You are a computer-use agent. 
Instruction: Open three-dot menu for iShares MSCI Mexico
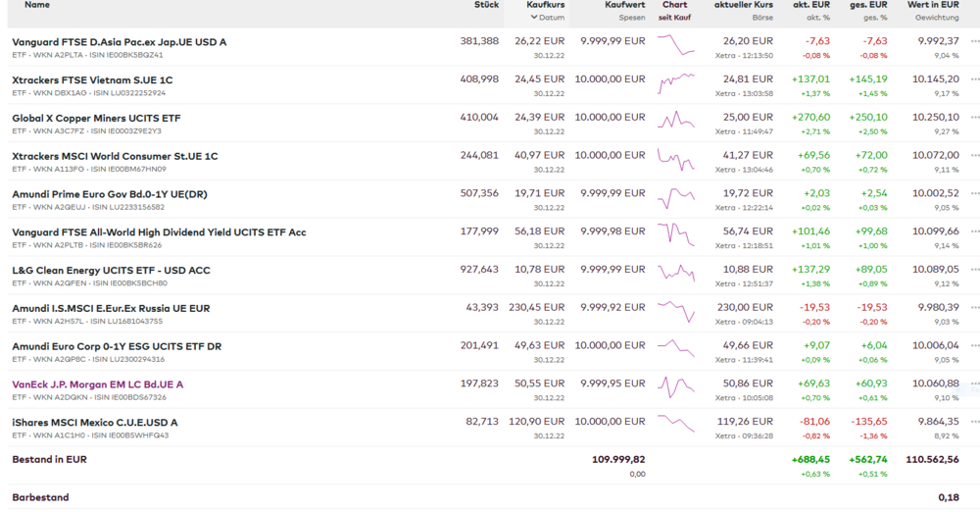coord(974,423)
